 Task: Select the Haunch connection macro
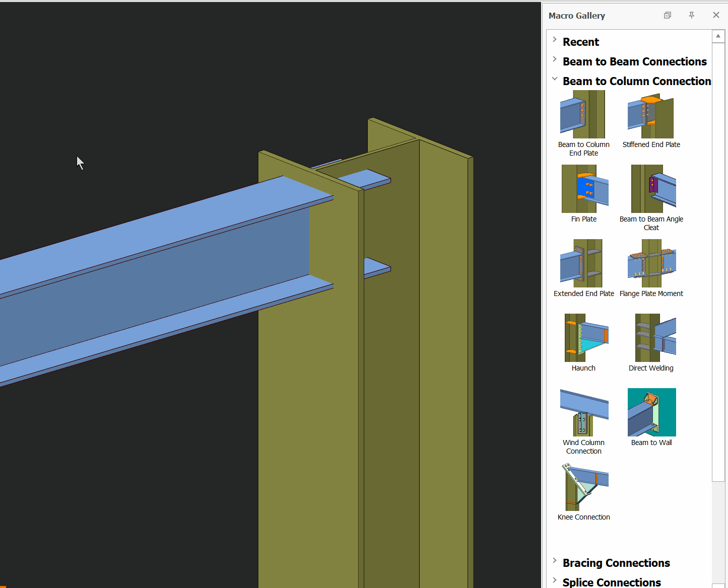[585, 338]
